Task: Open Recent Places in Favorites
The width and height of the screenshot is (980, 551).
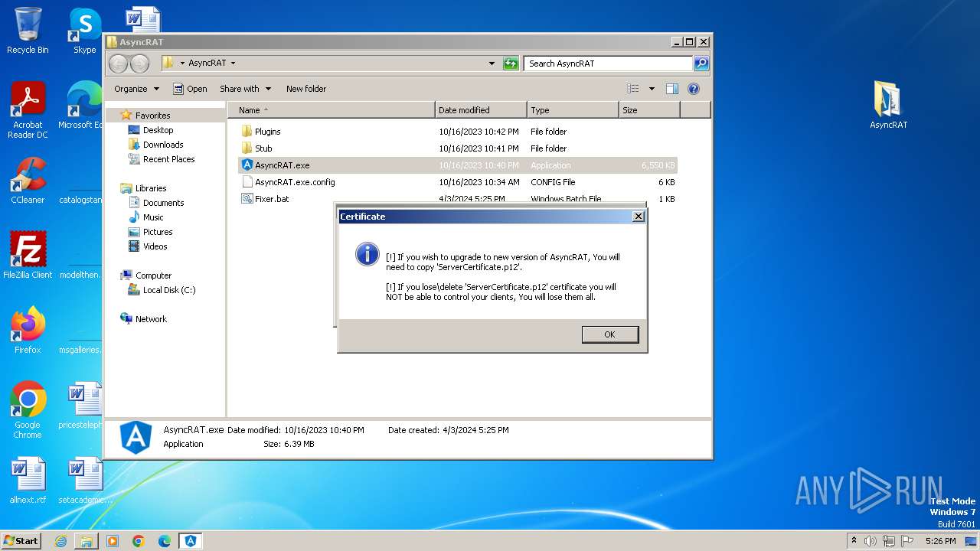Action: 168,159
